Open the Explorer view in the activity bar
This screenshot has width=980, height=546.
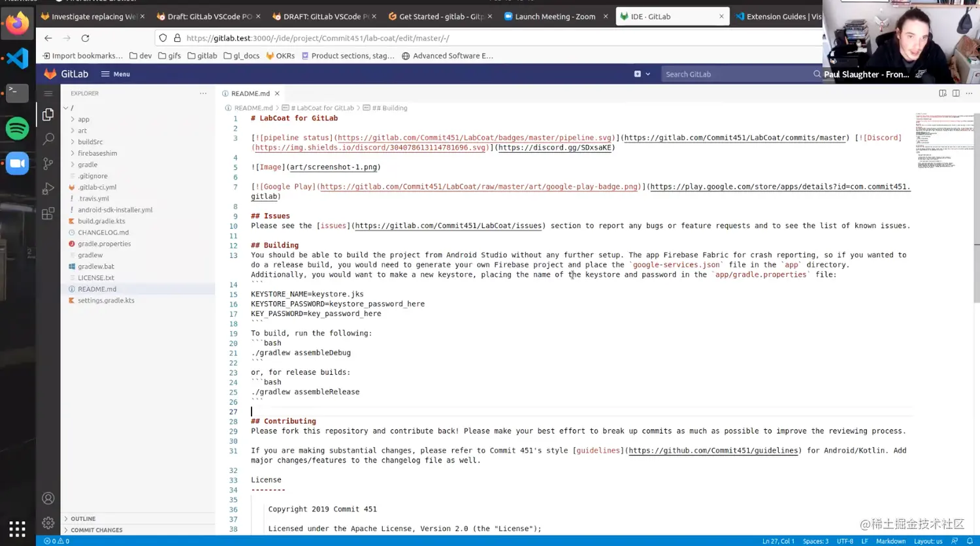tap(48, 115)
